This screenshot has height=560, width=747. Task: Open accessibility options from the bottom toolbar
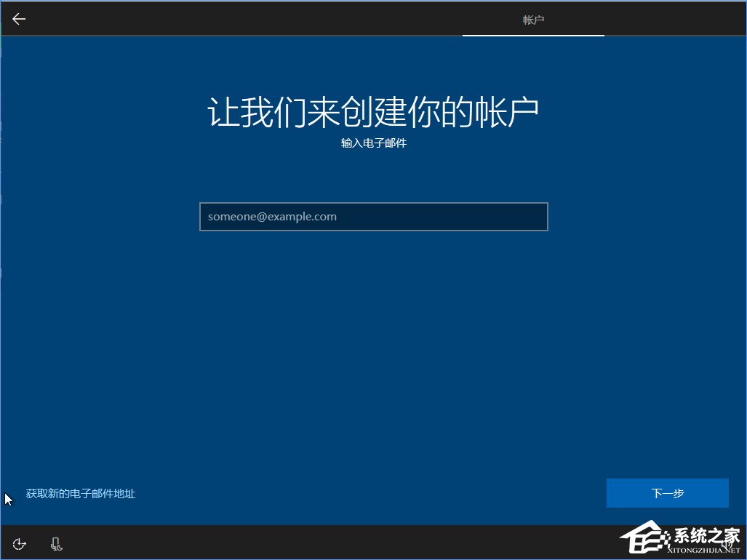point(19,543)
